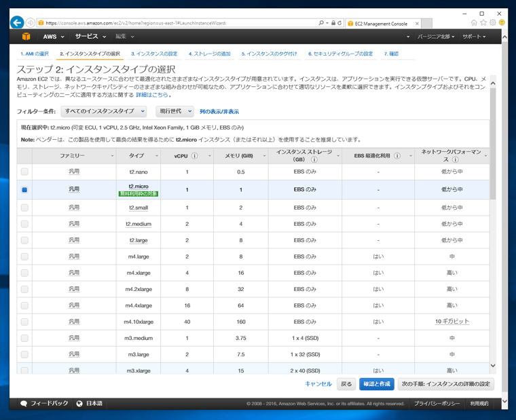Show vCPU column info icon
516x420 pixels.
tap(194, 156)
